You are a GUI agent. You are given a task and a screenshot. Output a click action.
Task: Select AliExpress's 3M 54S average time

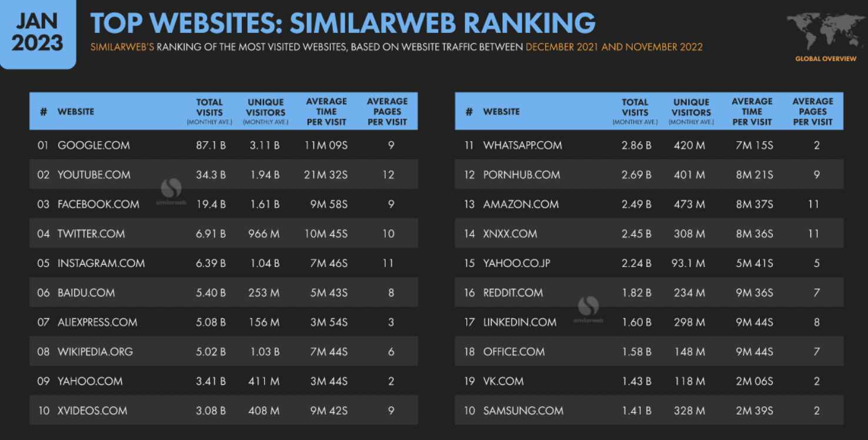[x=329, y=322]
